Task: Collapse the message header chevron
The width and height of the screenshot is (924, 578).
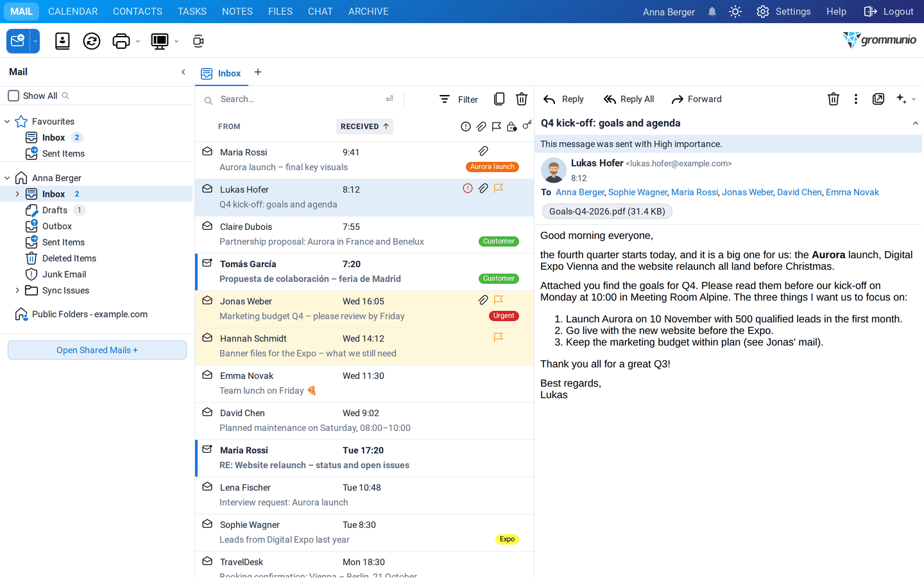Action: (916, 123)
